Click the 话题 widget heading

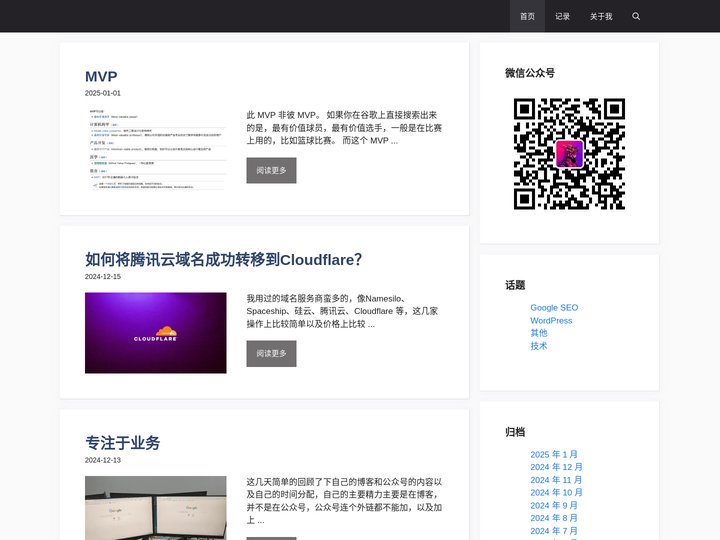[515, 285]
